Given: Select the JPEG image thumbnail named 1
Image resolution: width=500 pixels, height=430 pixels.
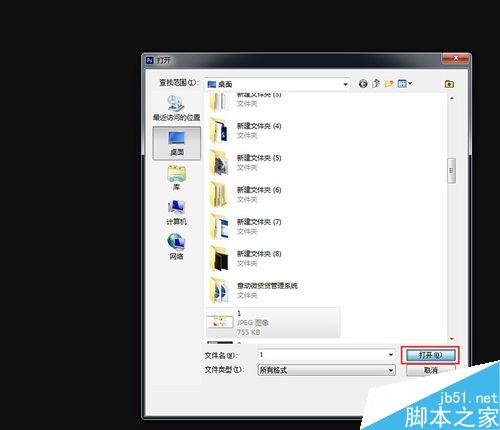Looking at the screenshot, I should [x=220, y=322].
